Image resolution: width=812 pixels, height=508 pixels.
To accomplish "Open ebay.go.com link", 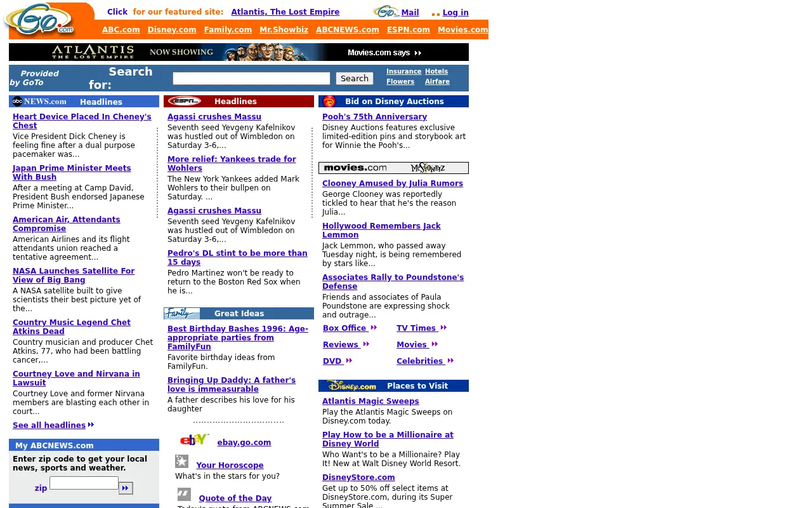I will [x=244, y=443].
